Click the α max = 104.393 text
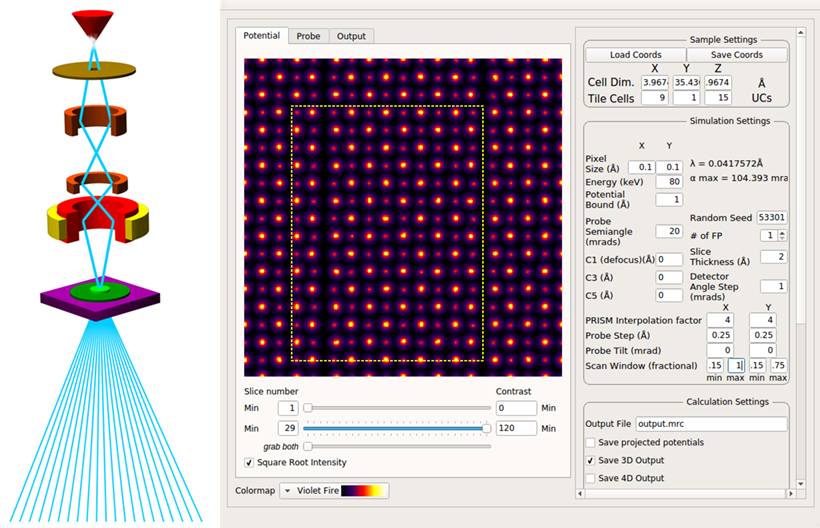 pos(738,178)
